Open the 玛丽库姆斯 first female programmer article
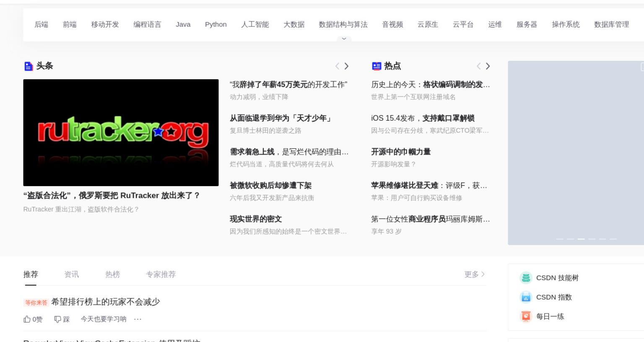Screen dimensions: 644x342 pos(431,219)
